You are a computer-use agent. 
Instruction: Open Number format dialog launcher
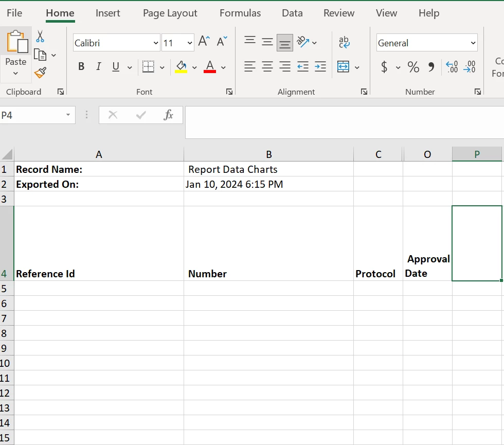click(478, 92)
